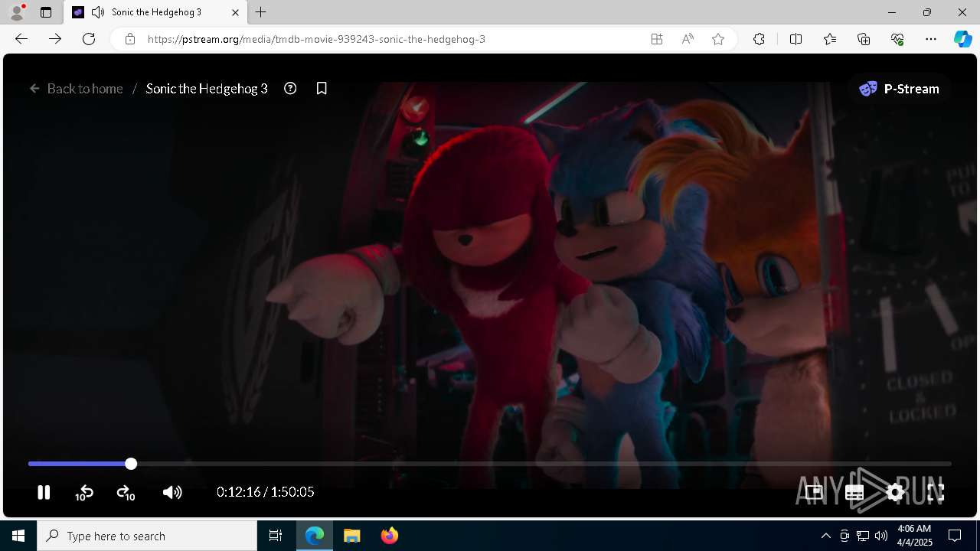Rewind the video 10 seconds
Image resolution: width=980 pixels, height=551 pixels.
[84, 493]
